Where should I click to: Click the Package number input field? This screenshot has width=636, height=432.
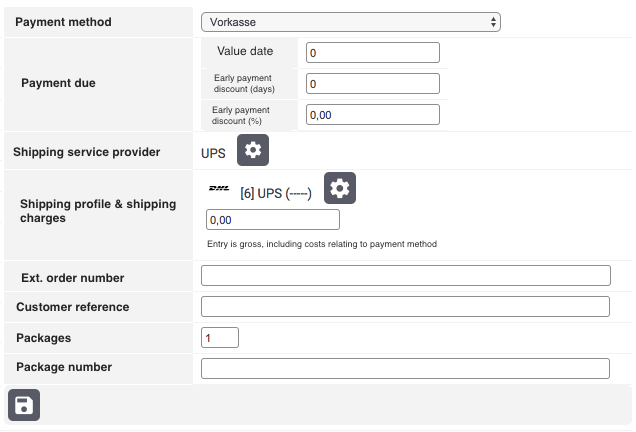[405, 368]
